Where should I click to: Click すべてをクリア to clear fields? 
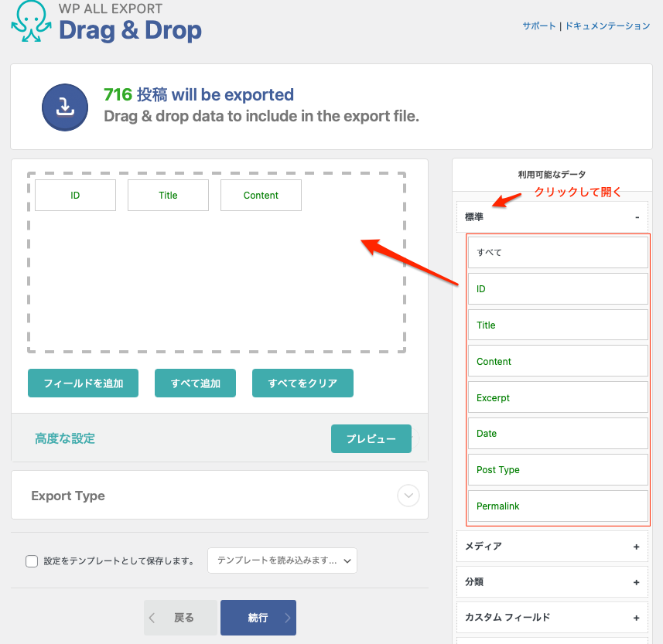point(302,383)
